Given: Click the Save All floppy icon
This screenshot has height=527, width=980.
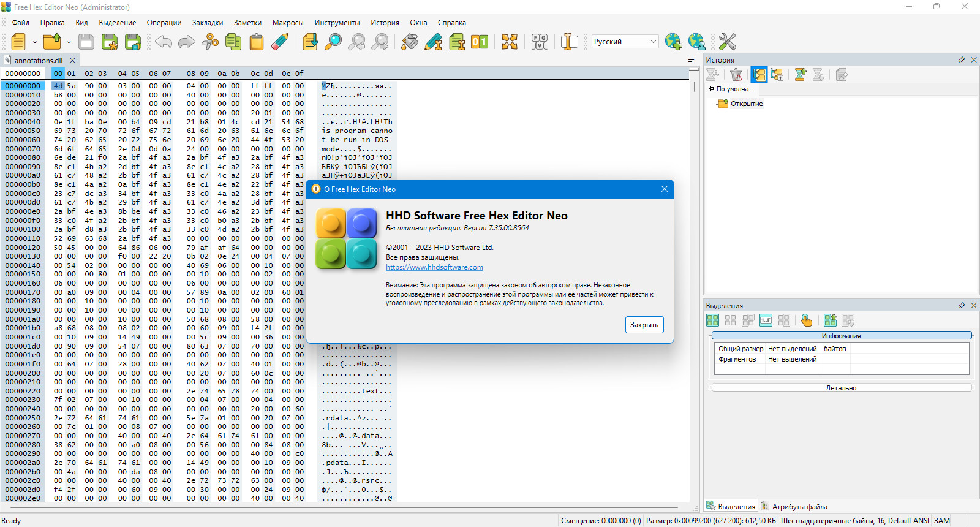Looking at the screenshot, I should tap(133, 42).
